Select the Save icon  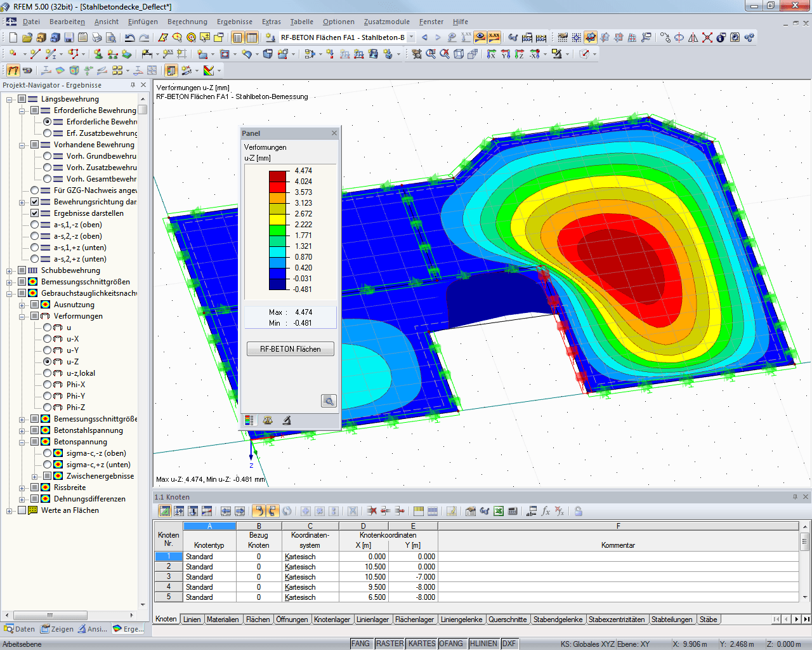click(69, 37)
